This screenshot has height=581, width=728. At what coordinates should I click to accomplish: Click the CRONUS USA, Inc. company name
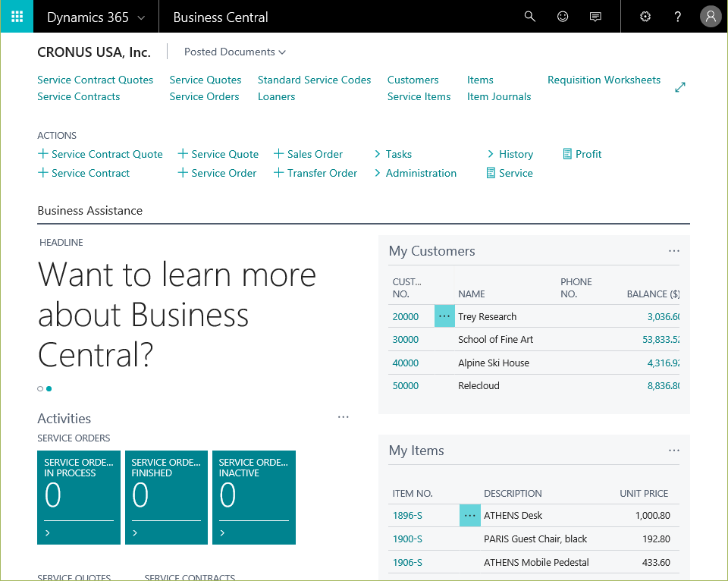click(94, 52)
